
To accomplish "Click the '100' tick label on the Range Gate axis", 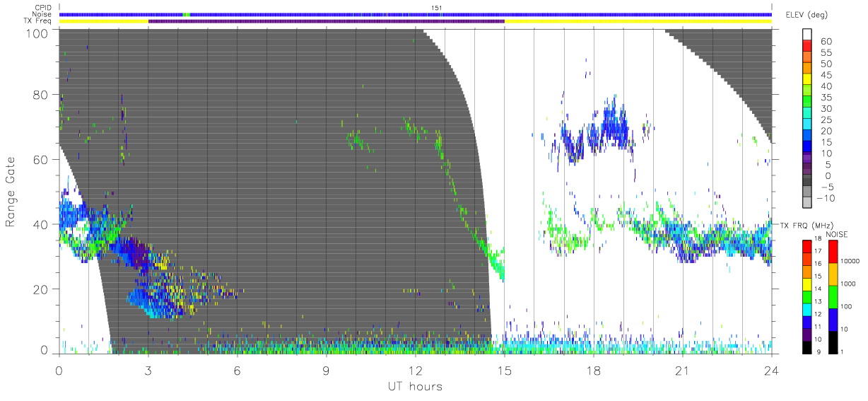I will pos(37,33).
